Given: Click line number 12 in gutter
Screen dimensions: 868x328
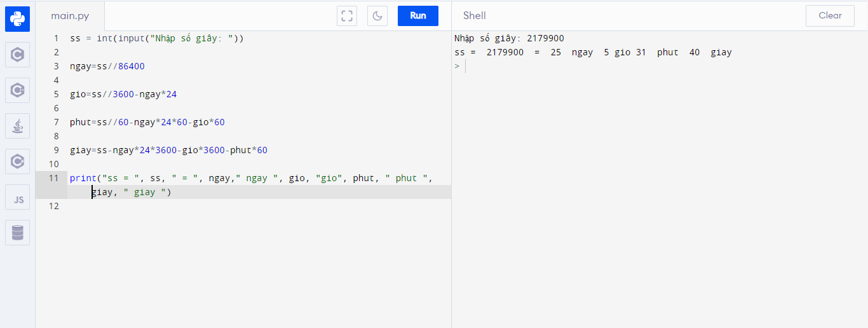Looking at the screenshot, I should (x=53, y=206).
